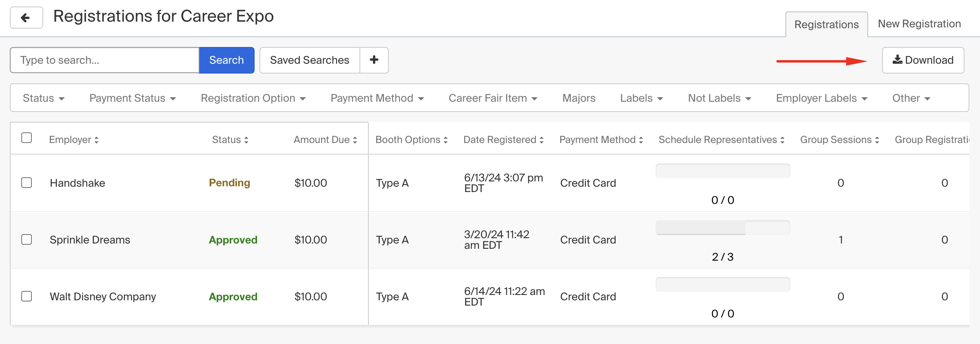Viewport: 980px width, 344px height.
Task: Open the Handshake employer registration
Action: point(78,183)
